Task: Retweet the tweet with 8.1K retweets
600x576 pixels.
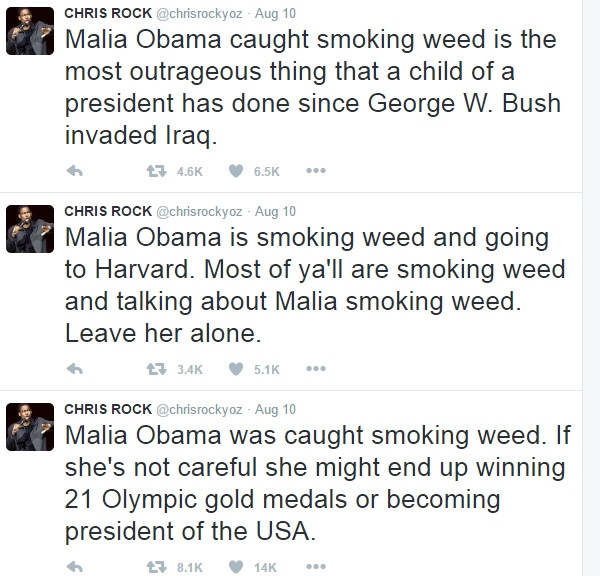Action: pyautogui.click(x=157, y=567)
